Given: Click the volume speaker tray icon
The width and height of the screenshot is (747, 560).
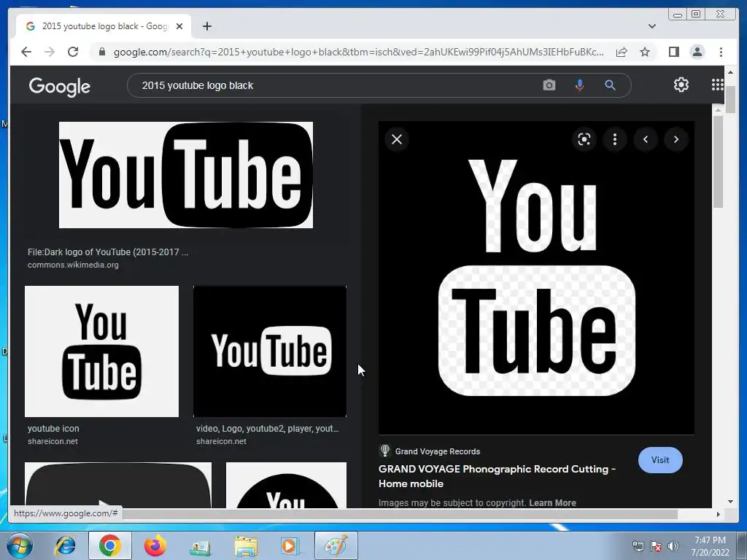Looking at the screenshot, I should (x=673, y=546).
